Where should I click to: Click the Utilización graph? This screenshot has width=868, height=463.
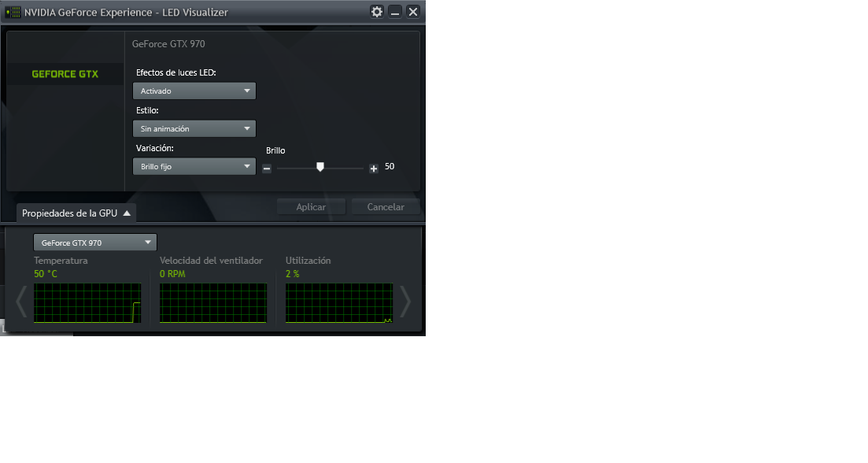(339, 303)
